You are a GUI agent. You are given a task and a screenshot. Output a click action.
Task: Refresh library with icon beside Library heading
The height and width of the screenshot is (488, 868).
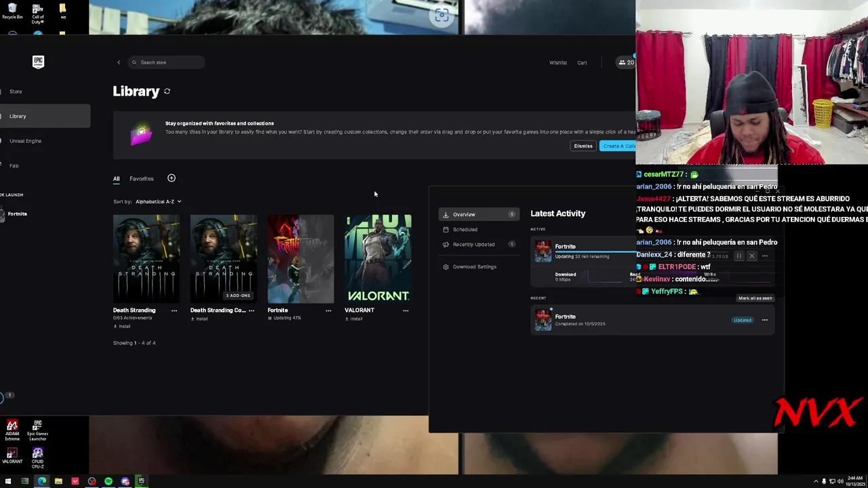167,91
